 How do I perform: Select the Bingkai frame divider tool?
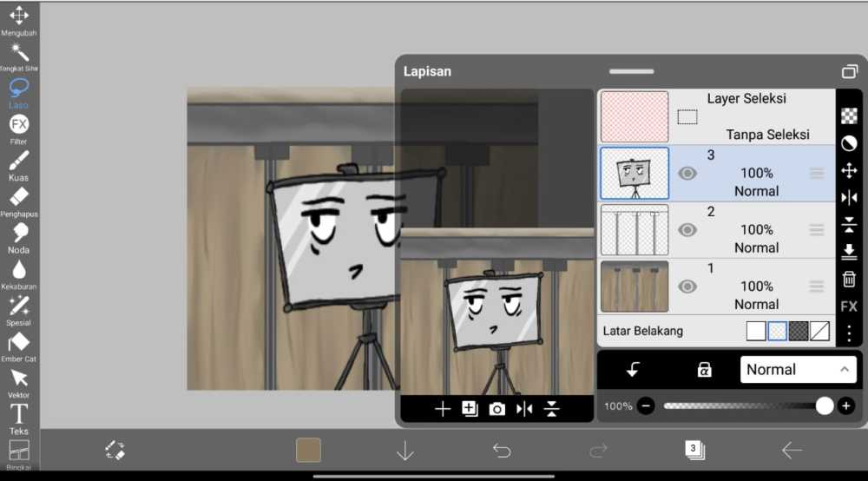19,455
